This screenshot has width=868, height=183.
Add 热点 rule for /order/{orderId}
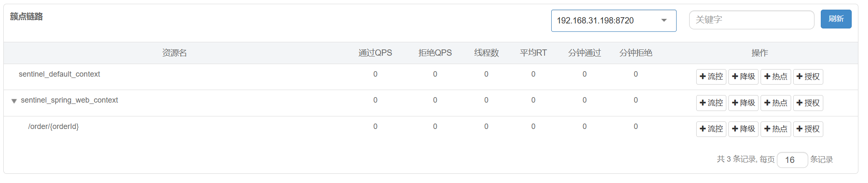point(776,129)
